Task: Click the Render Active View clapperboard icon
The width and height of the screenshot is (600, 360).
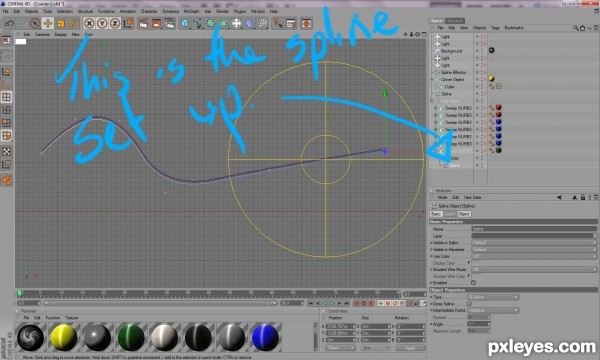Action: [143, 24]
